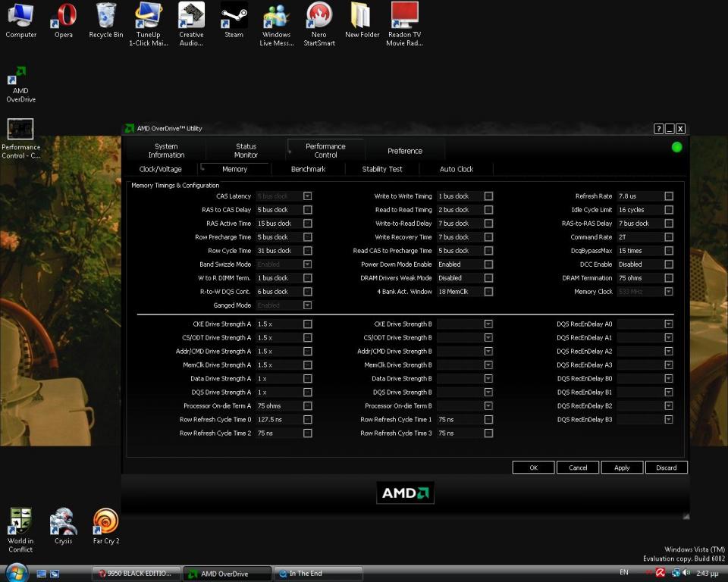Click the AMD OverDrive help question-mark button
The image size is (728, 582).
(658, 129)
